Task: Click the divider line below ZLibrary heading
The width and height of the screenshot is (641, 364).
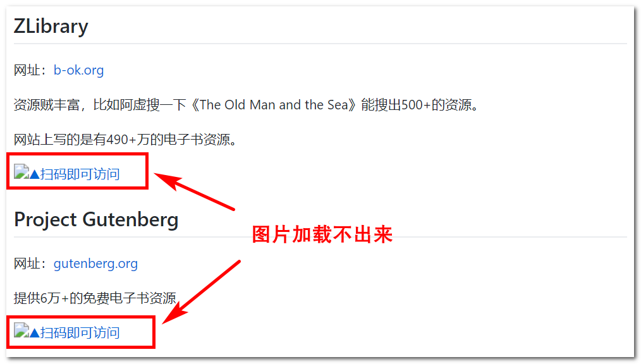Action: [x=320, y=44]
